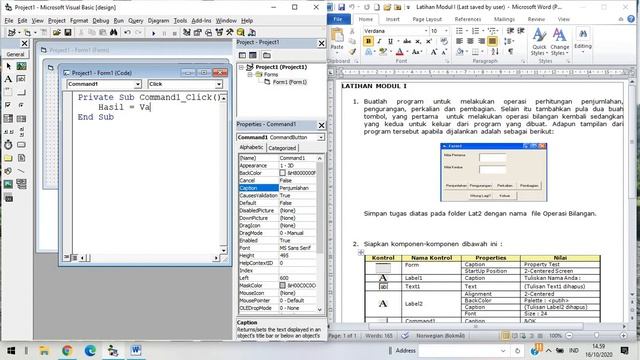Close the Properties - Command1 panel
This screenshot has width=640, height=360.
[x=321, y=125]
